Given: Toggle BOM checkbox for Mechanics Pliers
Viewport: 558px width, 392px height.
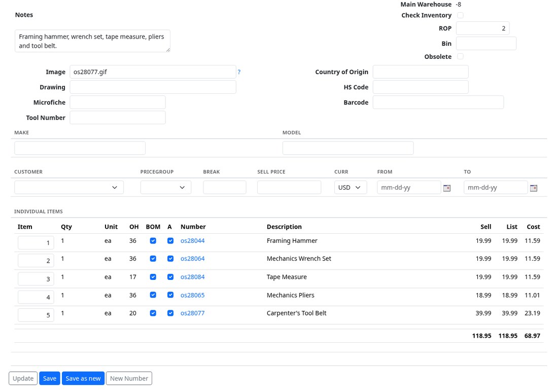Looking at the screenshot, I should point(153,295).
